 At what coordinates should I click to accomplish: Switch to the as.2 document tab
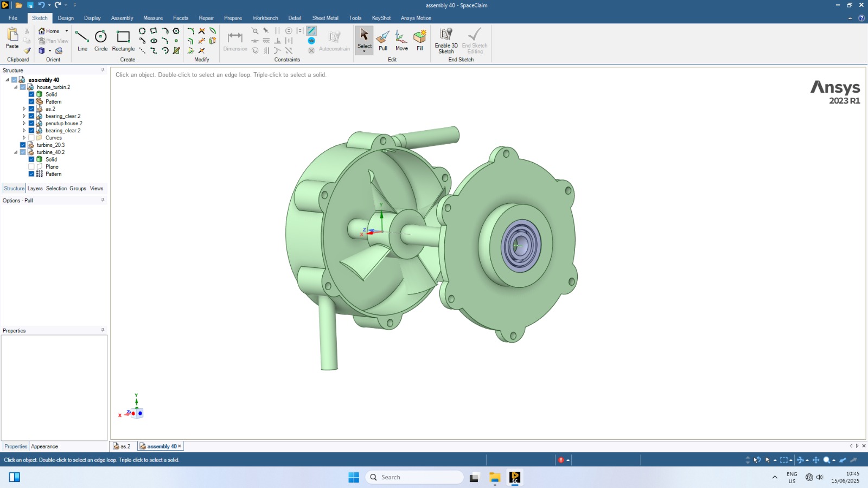tap(123, 447)
